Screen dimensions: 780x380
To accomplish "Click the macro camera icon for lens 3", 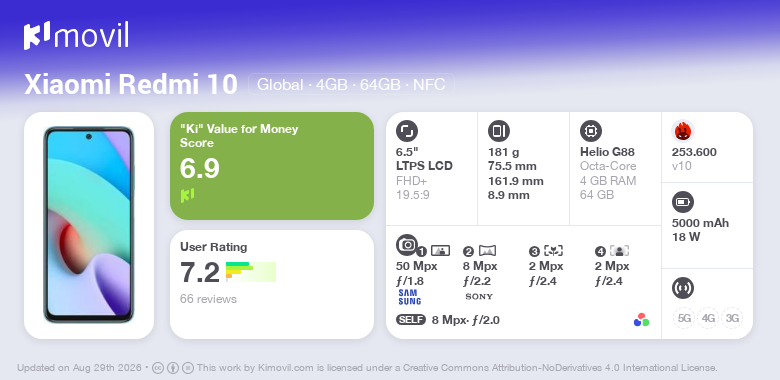I will [x=553, y=251].
